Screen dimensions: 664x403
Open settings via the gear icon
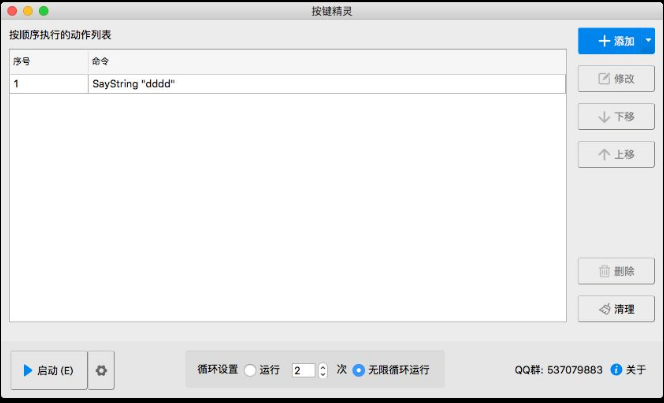coord(101,370)
